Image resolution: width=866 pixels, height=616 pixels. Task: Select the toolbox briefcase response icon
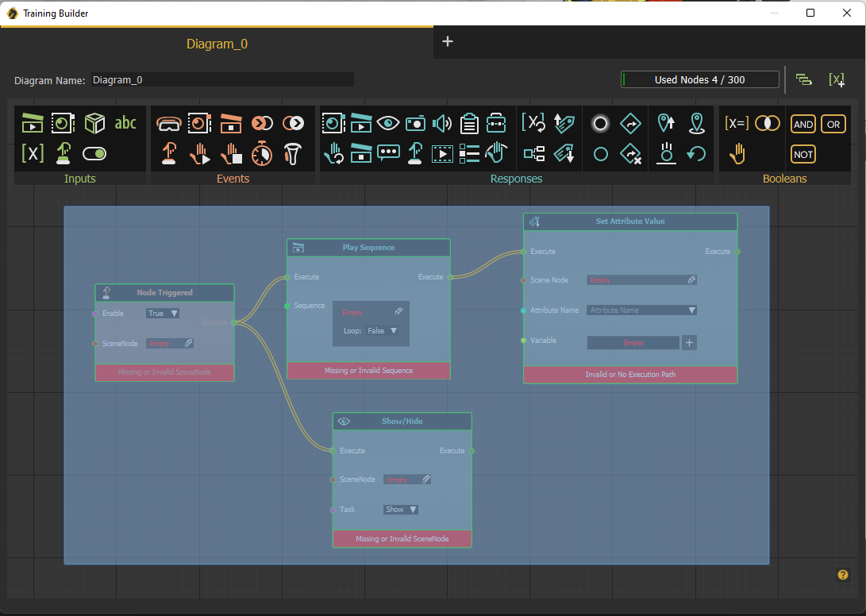click(496, 123)
